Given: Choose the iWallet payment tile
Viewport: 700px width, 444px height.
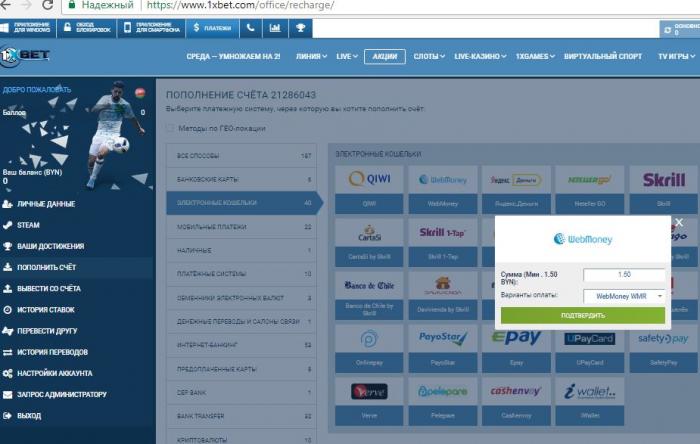Looking at the screenshot, I should tap(590, 402).
